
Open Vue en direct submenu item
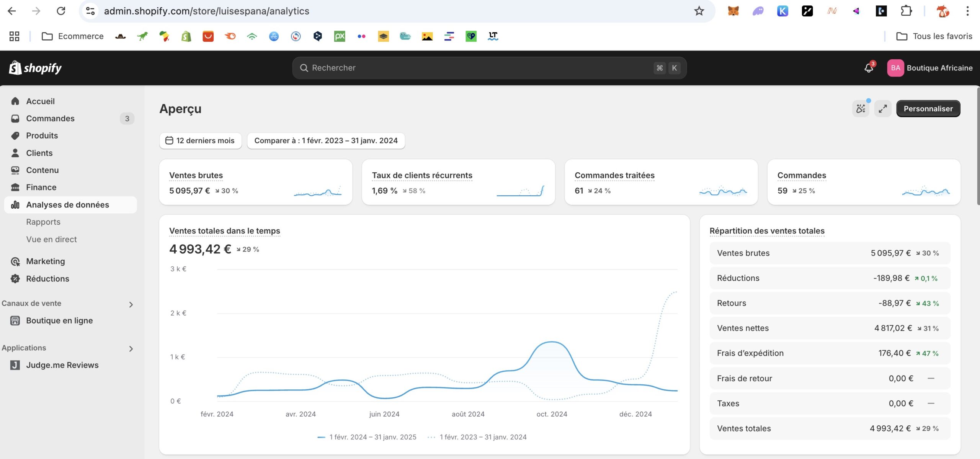[x=51, y=239]
